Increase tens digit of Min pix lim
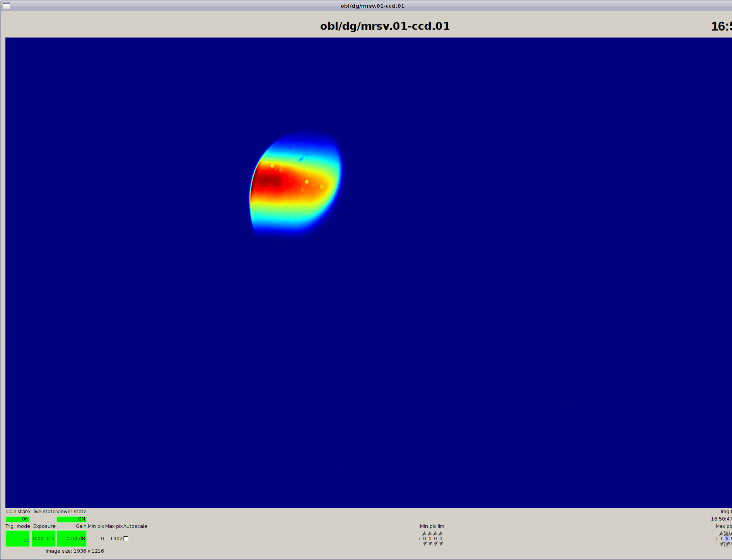The height and width of the screenshot is (560, 732). pos(435,533)
